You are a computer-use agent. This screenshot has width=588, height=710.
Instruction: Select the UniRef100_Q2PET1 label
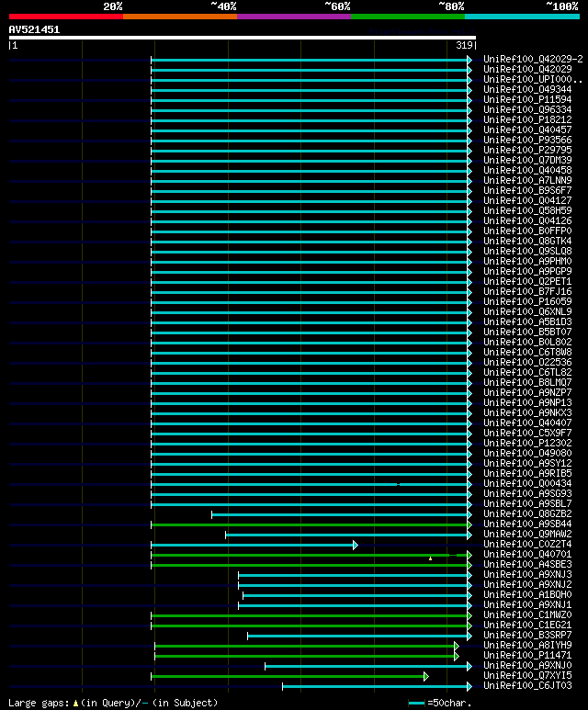tap(527, 282)
